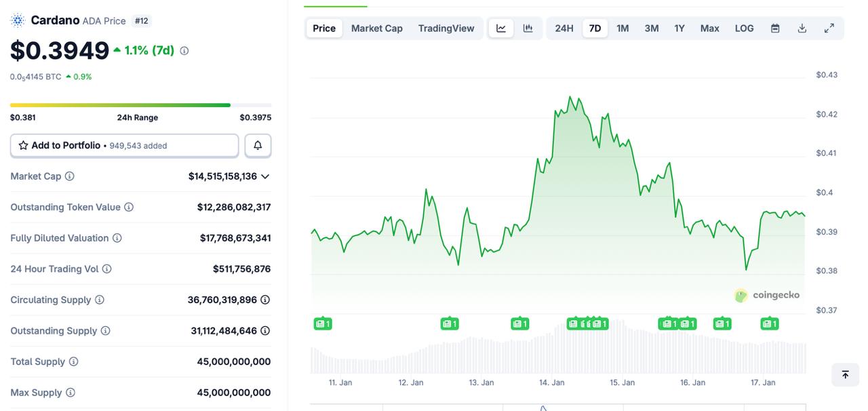The width and height of the screenshot is (868, 411).
Task: Select the line chart icon
Action: tap(501, 28)
